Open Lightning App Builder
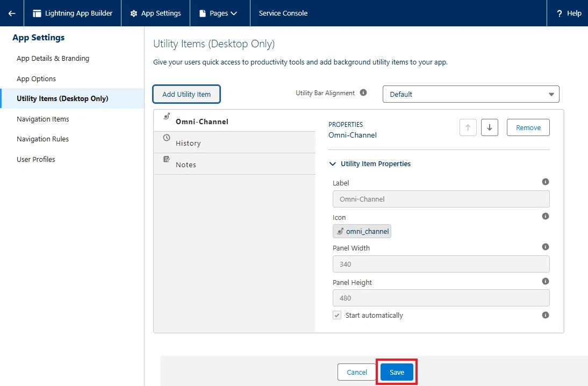588x386 pixels. 73,13
